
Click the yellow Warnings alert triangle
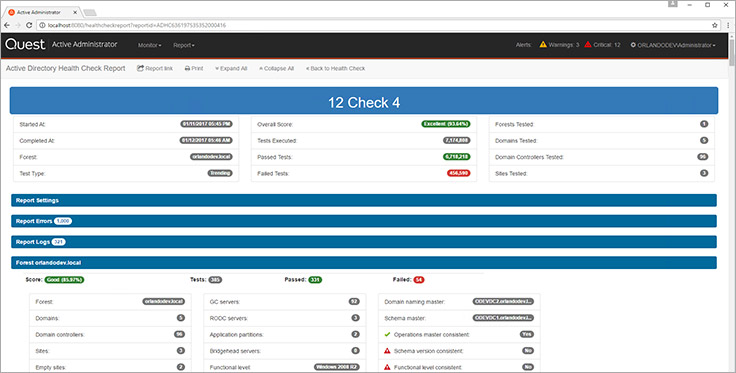543,45
